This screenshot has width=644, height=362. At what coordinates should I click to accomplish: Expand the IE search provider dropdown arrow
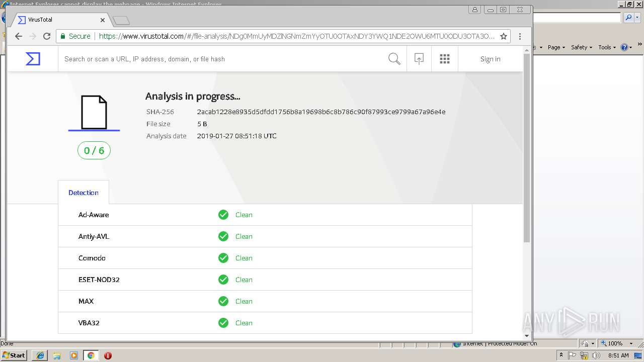coord(637,18)
